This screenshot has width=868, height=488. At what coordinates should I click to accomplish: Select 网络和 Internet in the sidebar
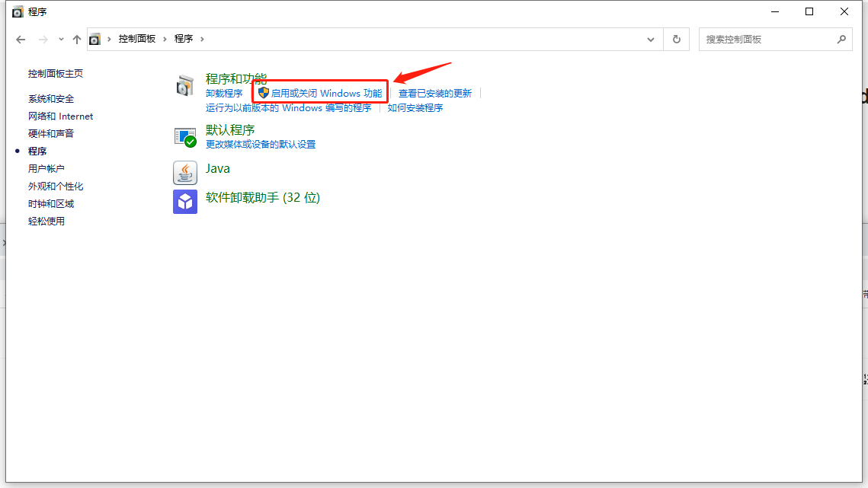tap(60, 116)
